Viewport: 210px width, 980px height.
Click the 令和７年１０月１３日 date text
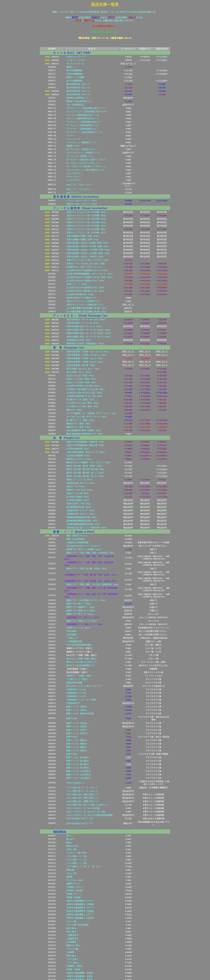(x=105, y=32)
